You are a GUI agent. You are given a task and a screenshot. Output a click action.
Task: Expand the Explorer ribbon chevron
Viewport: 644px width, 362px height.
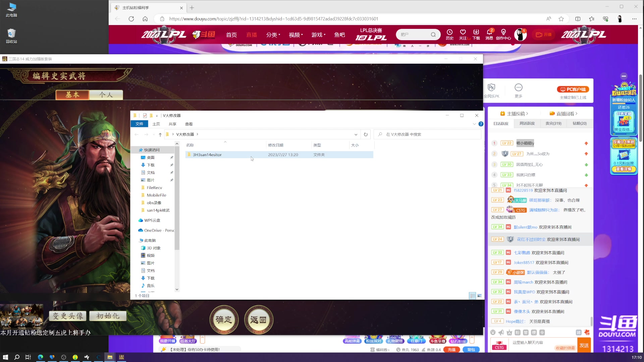pyautogui.click(x=474, y=124)
